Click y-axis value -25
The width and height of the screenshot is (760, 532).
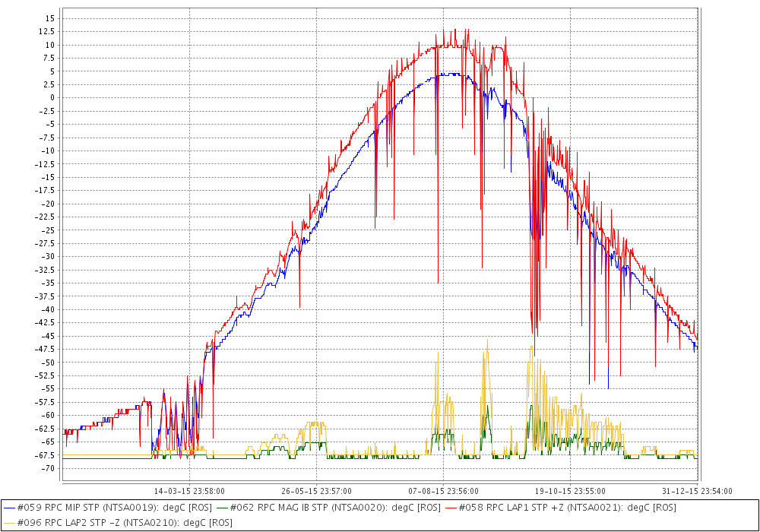coord(49,230)
